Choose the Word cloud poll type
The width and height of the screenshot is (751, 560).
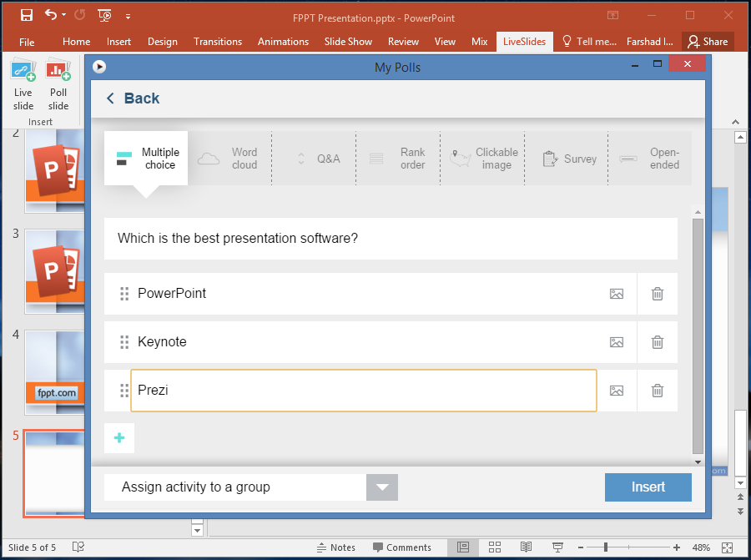click(229, 159)
